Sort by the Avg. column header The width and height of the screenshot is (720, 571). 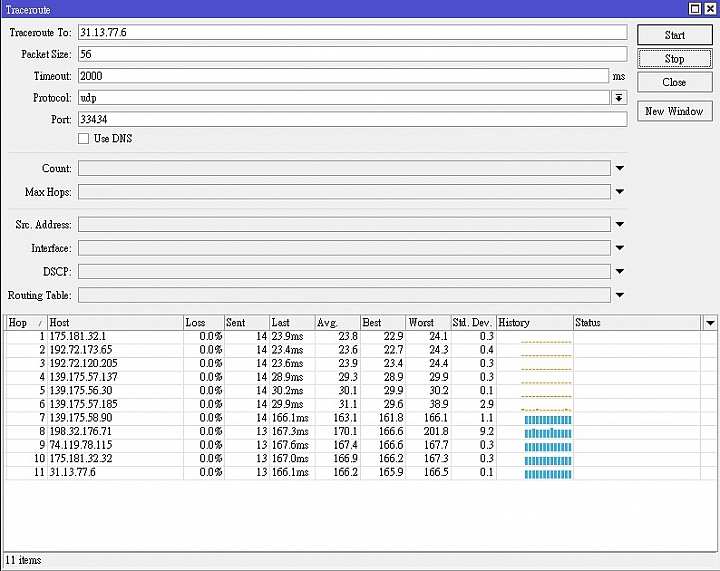click(338, 323)
